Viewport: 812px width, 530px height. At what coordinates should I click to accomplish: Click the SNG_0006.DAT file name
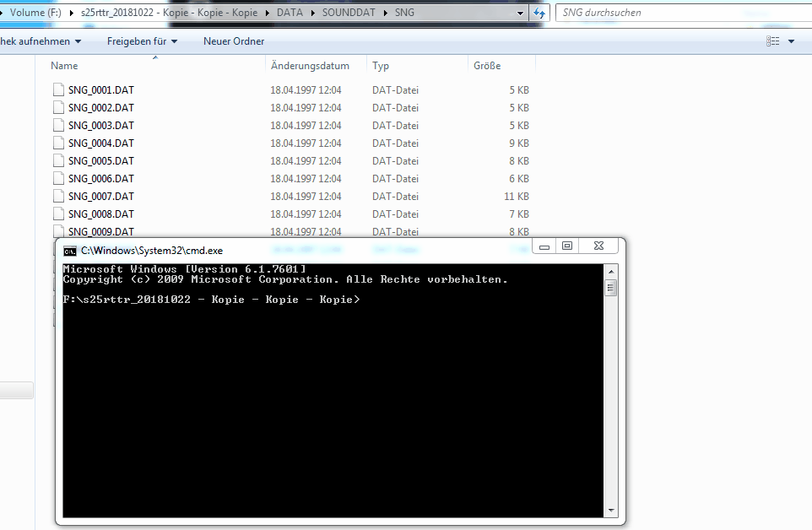(x=101, y=179)
